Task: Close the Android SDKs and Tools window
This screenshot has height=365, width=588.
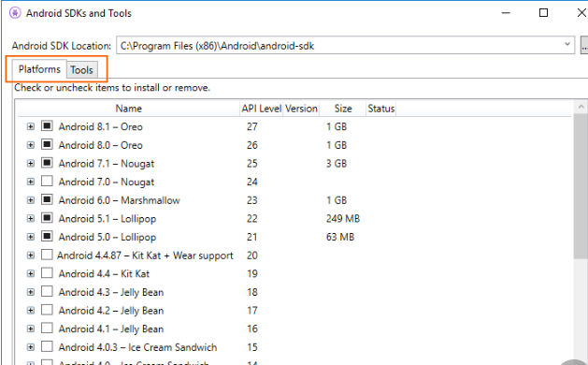Action: pyautogui.click(x=581, y=13)
